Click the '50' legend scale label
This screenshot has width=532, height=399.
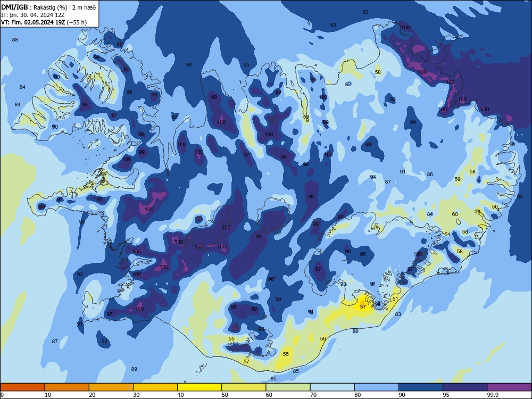(225, 395)
